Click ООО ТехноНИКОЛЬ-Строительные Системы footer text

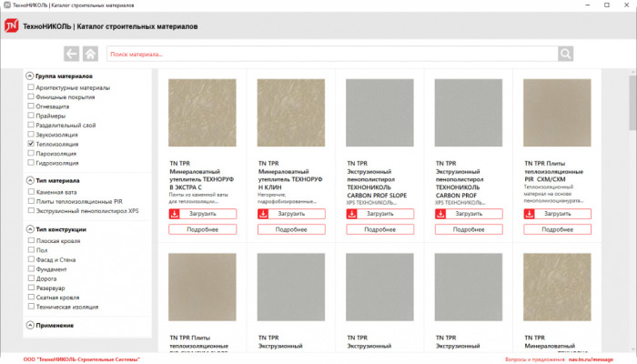coord(82,359)
